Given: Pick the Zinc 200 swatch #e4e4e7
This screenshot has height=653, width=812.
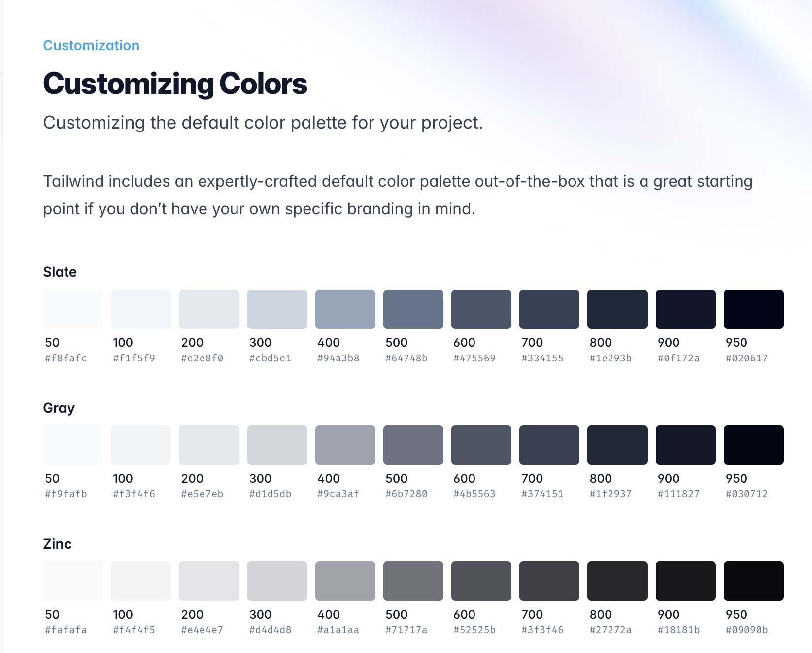Looking at the screenshot, I should click(x=209, y=581).
